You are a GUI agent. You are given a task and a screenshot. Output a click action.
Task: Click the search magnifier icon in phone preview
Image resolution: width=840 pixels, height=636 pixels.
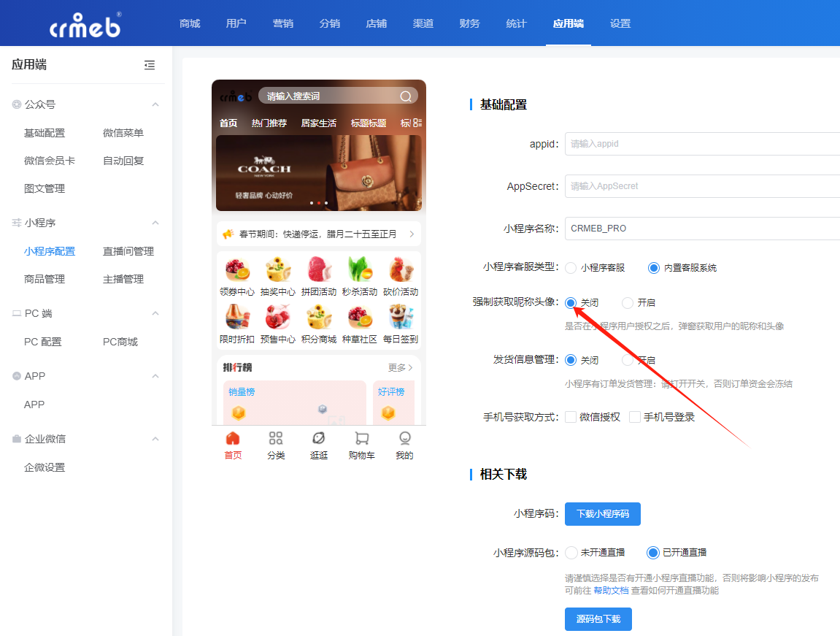tap(406, 96)
